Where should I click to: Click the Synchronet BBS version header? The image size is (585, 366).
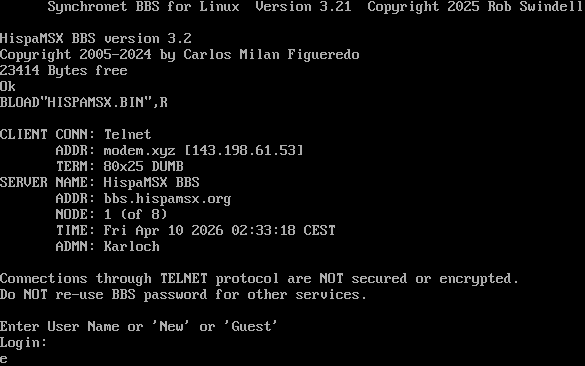(x=315, y=7)
